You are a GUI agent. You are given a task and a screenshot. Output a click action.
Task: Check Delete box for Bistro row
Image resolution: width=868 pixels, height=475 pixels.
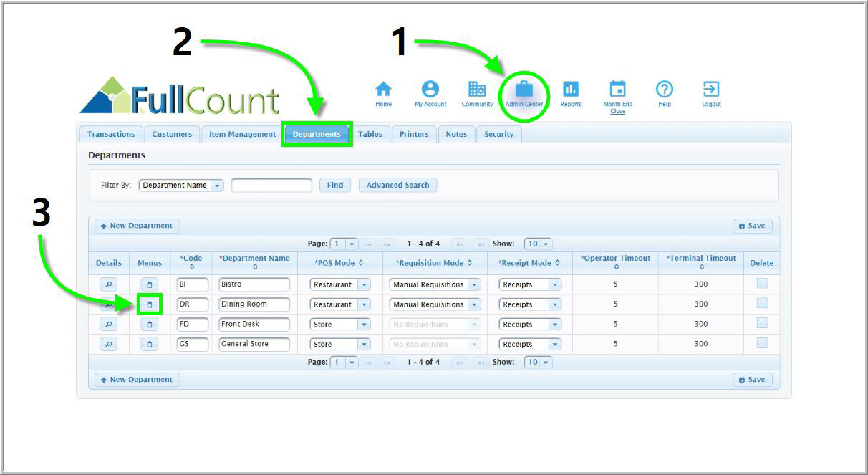(762, 284)
